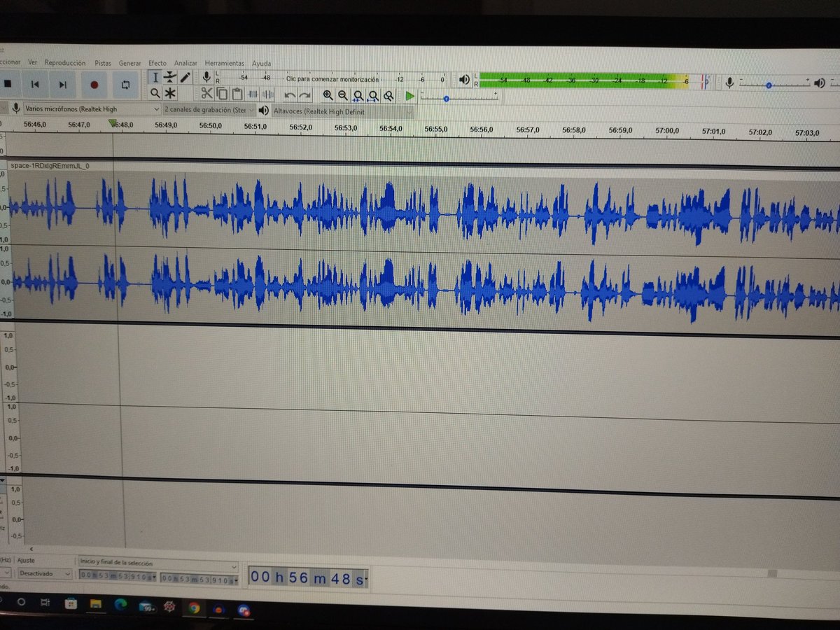Click the 00 h 56 m 48 s audio position display
The width and height of the screenshot is (840, 630).
point(307,577)
